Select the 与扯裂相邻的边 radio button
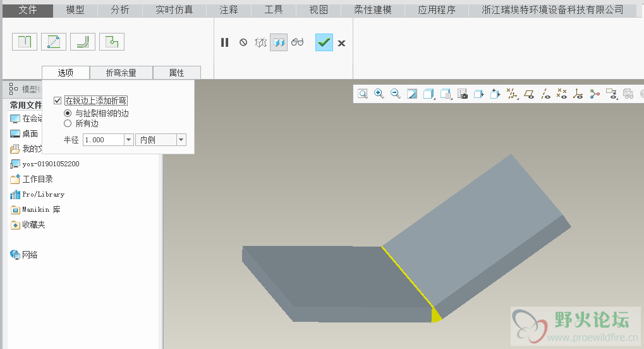 tap(68, 113)
